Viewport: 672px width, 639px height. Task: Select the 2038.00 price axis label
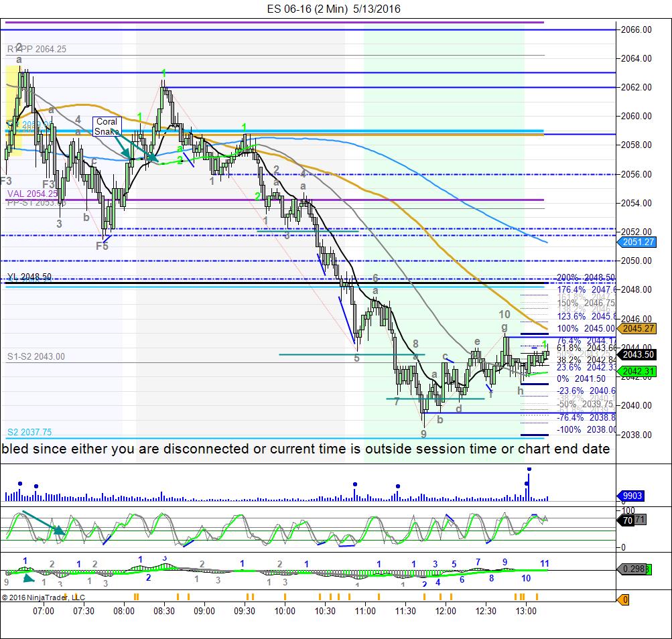click(636, 435)
